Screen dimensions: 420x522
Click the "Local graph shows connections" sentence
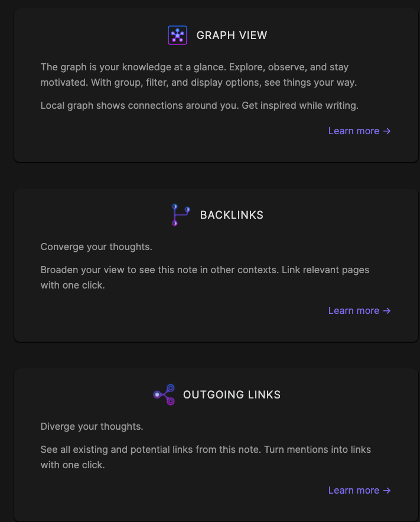[x=200, y=106]
